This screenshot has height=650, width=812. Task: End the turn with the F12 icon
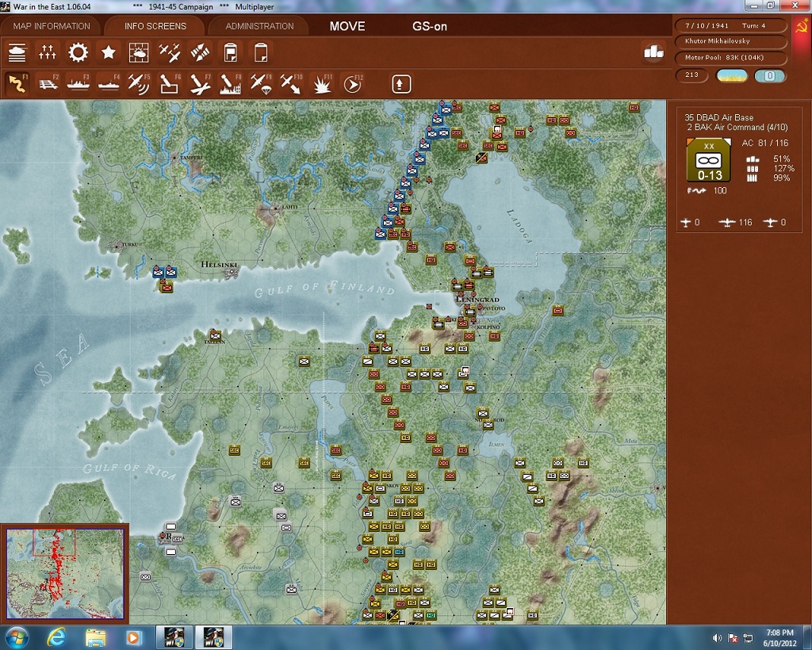(352, 84)
